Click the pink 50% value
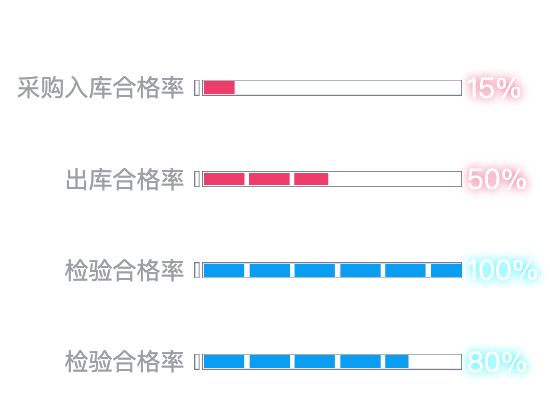The height and width of the screenshot is (420, 550). [497, 179]
